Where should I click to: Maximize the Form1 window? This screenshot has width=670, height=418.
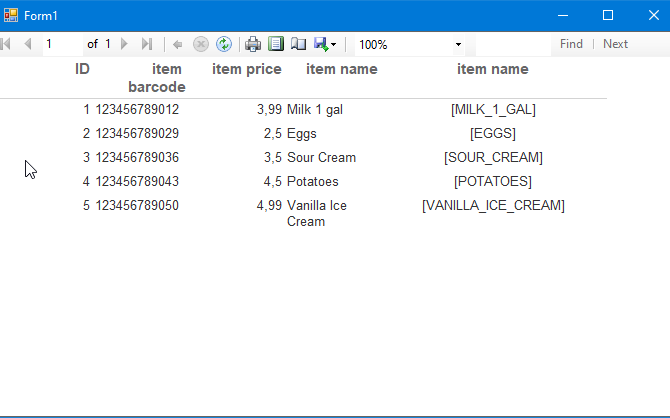point(608,15)
